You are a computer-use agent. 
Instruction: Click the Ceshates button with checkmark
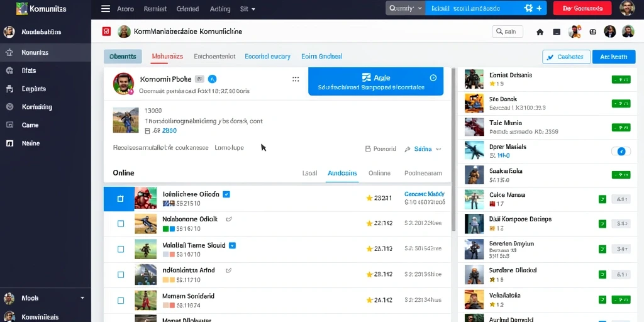(566, 57)
